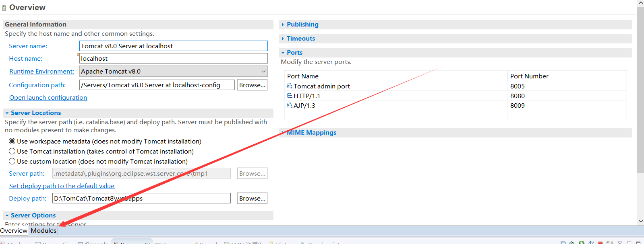644x244 pixels.
Task: Select the Tomcat admin port name cell
Action: [321, 86]
